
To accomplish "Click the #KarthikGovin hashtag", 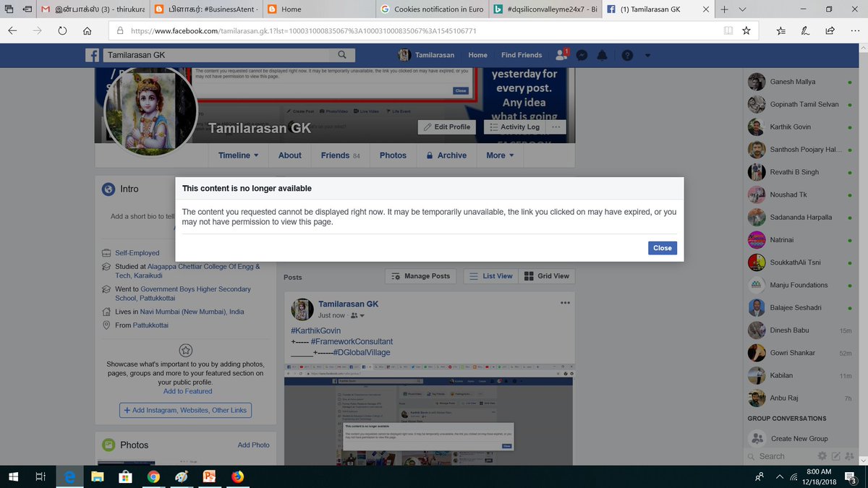I will click(x=315, y=330).
